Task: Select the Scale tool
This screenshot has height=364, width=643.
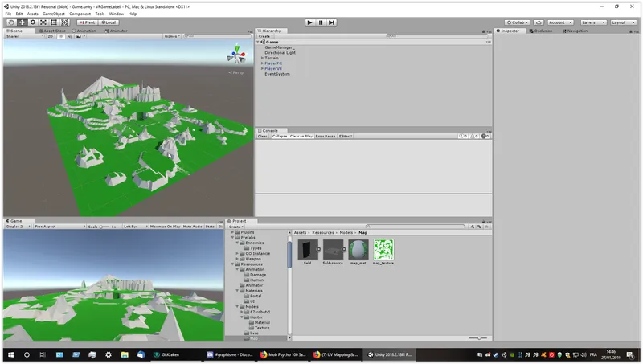Action: coord(43,22)
